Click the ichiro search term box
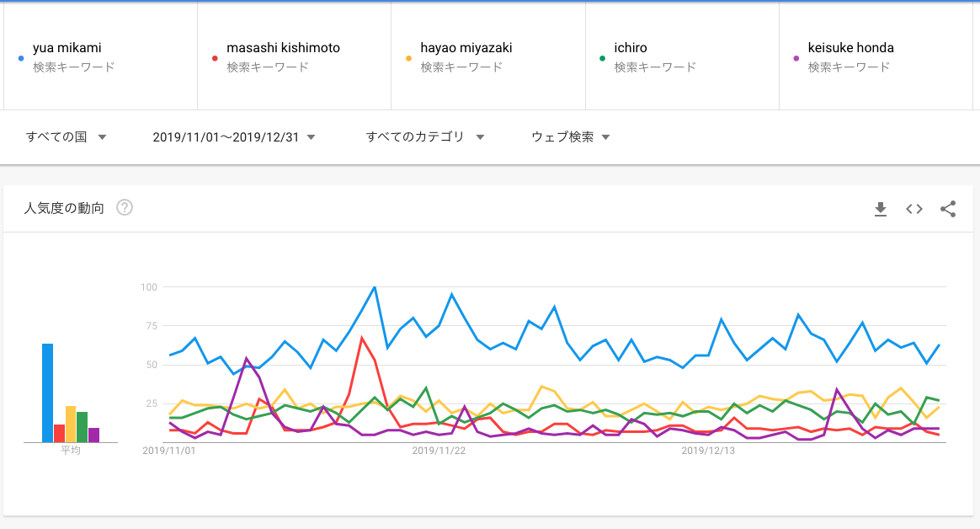Image resolution: width=980 pixels, height=529 pixels. pyautogui.click(x=683, y=56)
